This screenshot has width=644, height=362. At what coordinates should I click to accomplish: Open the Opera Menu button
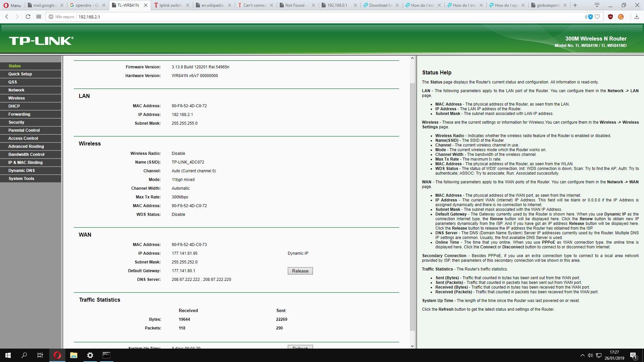(x=12, y=5)
